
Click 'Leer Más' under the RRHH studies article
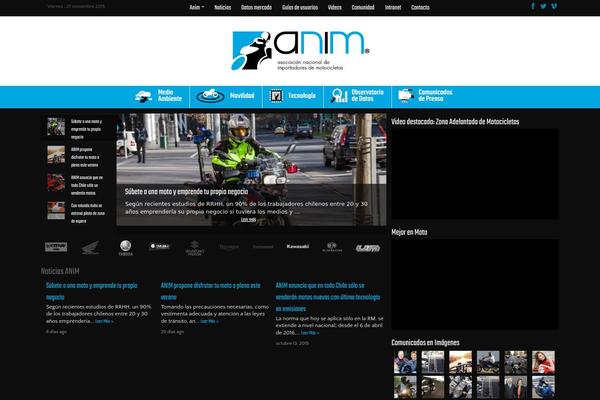click(104, 322)
